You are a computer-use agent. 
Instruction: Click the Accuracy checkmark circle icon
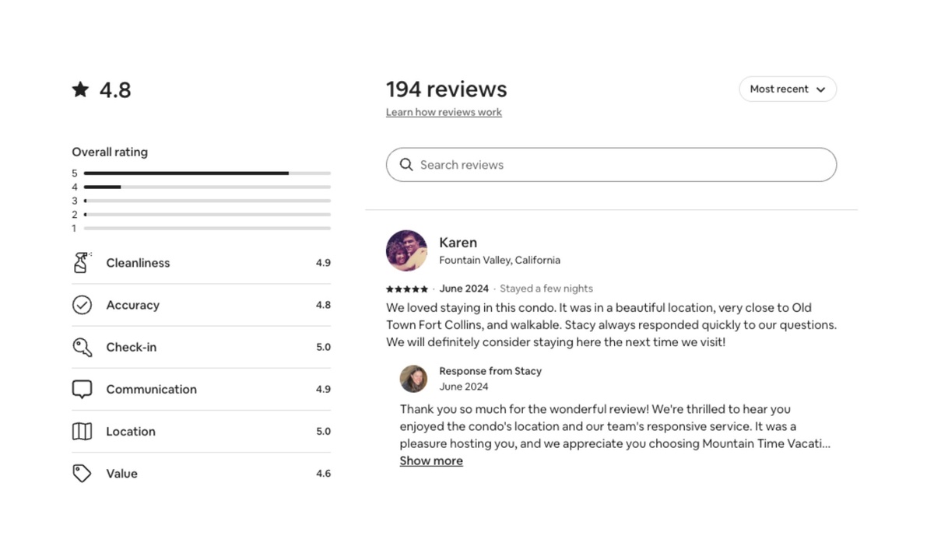(x=82, y=305)
